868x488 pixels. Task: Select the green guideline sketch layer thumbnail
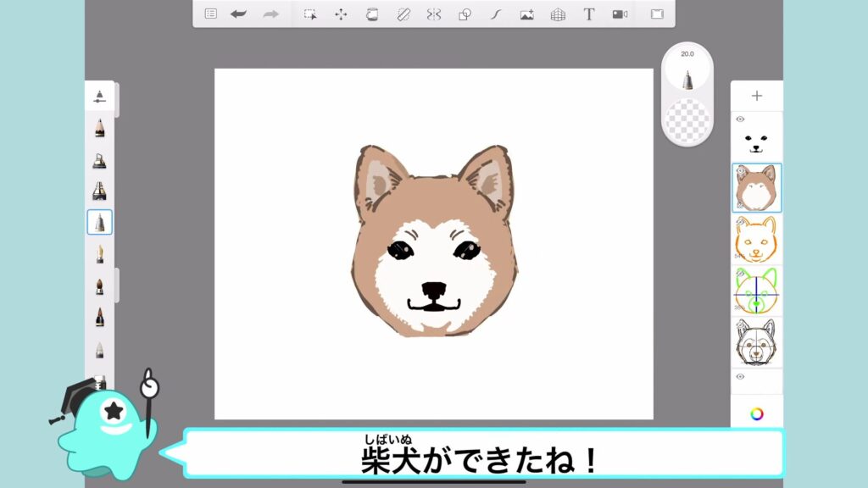tap(757, 291)
